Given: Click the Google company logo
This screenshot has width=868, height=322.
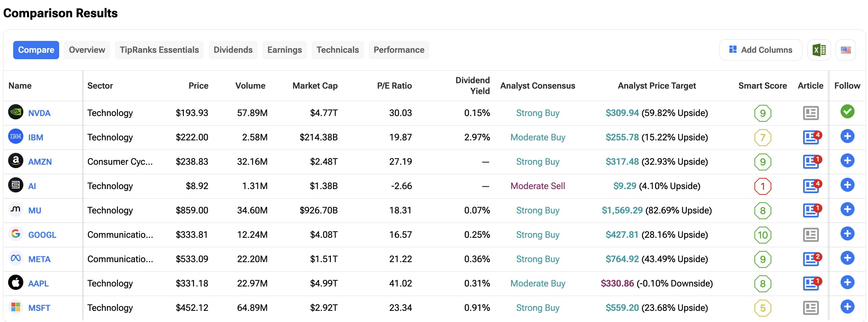Looking at the screenshot, I should point(16,234).
